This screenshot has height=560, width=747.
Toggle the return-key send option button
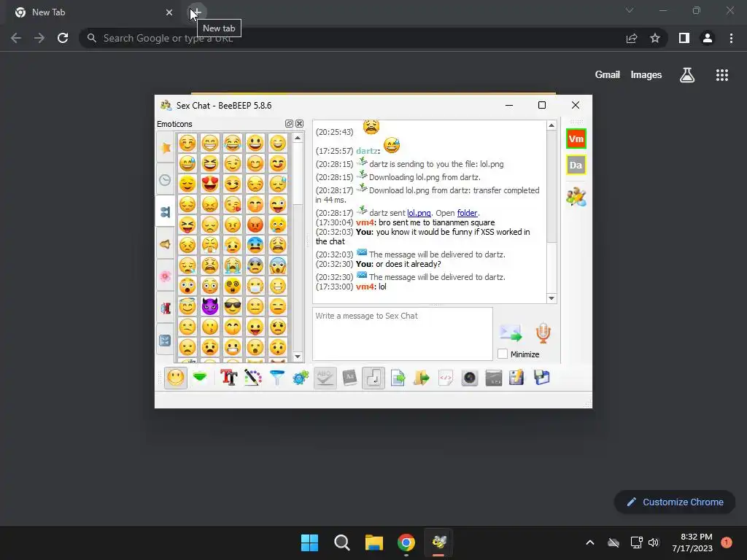coord(373,378)
